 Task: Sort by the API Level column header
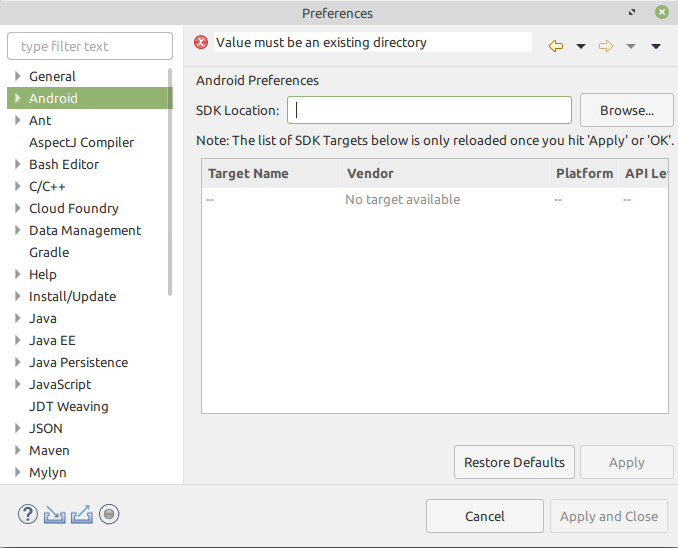tap(644, 173)
